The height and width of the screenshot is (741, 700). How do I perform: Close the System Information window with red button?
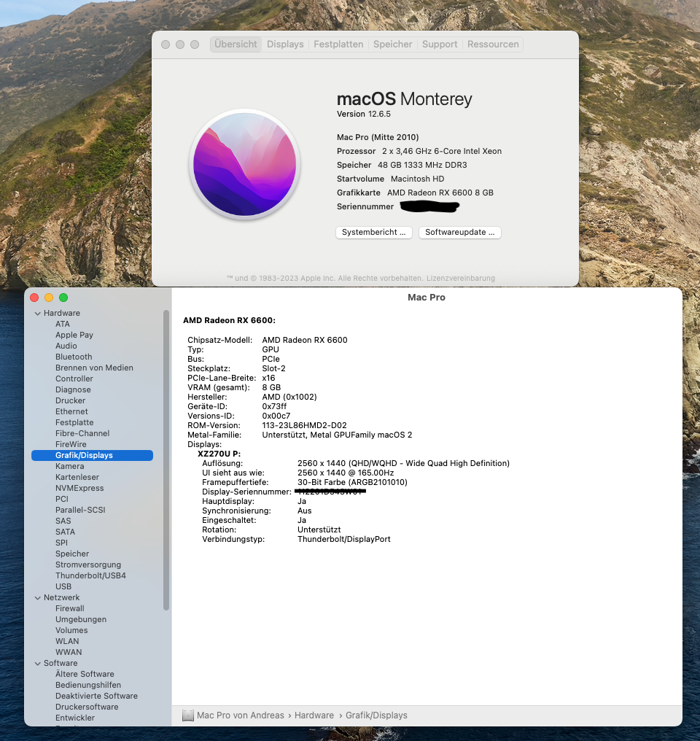(x=34, y=298)
